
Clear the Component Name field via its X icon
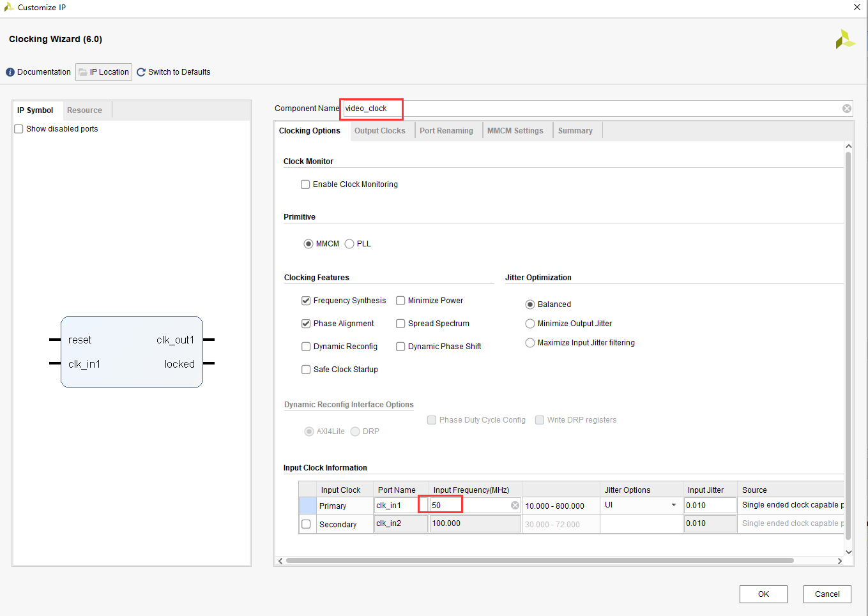pyautogui.click(x=847, y=109)
